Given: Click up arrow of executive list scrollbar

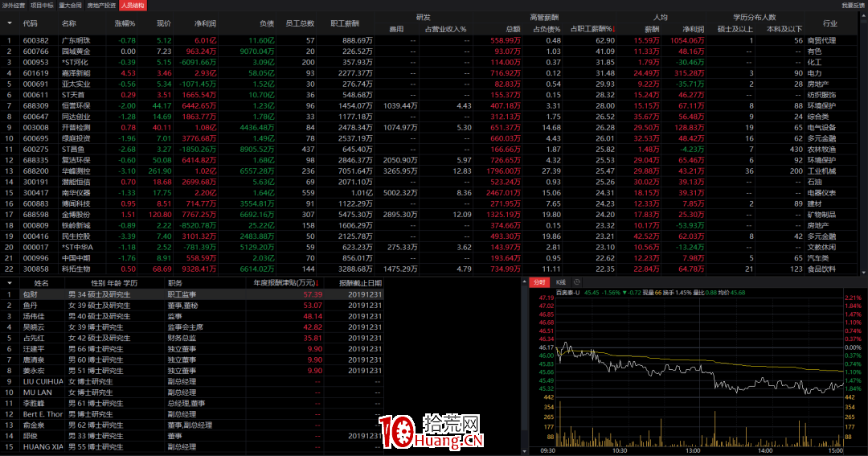Looking at the screenshot, I should coord(524,282).
